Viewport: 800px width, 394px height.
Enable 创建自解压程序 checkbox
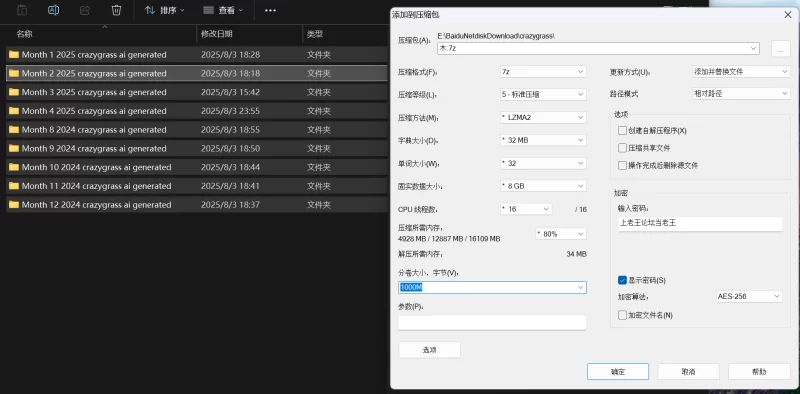pos(622,131)
